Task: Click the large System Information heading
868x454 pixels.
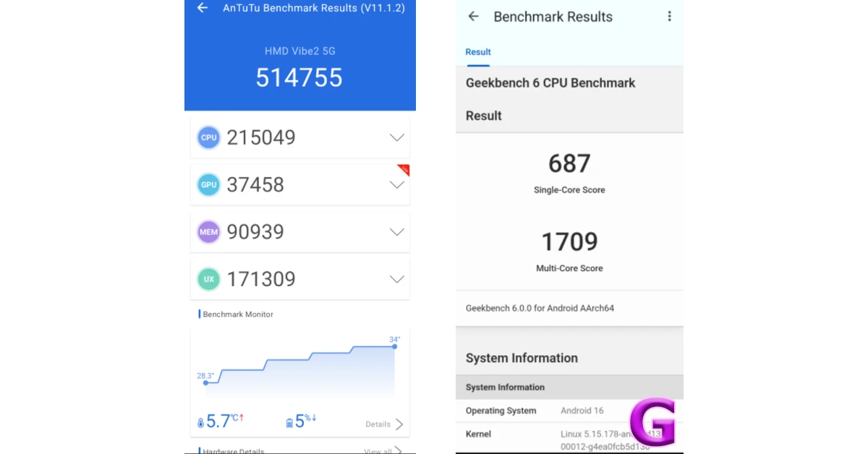Action: pos(522,358)
